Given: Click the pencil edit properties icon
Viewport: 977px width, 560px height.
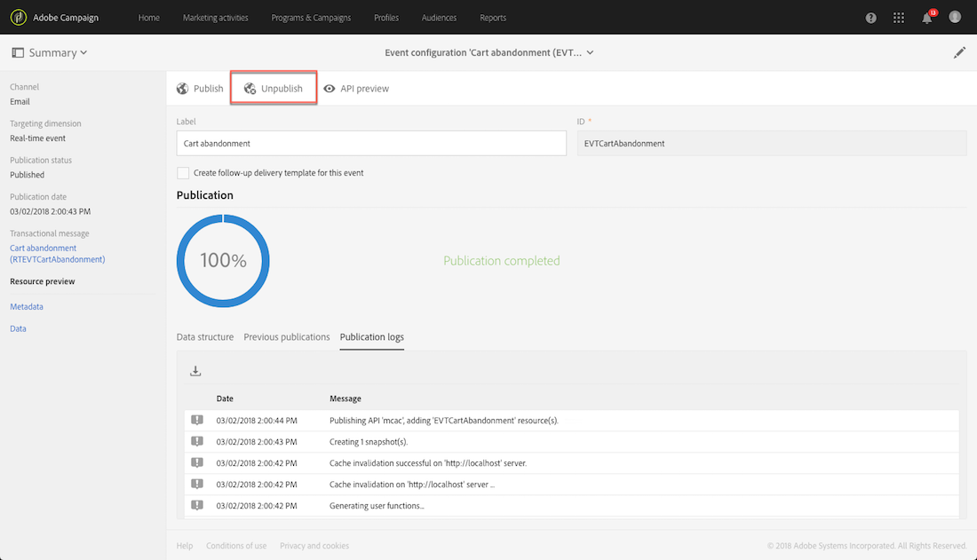Looking at the screenshot, I should (959, 52).
